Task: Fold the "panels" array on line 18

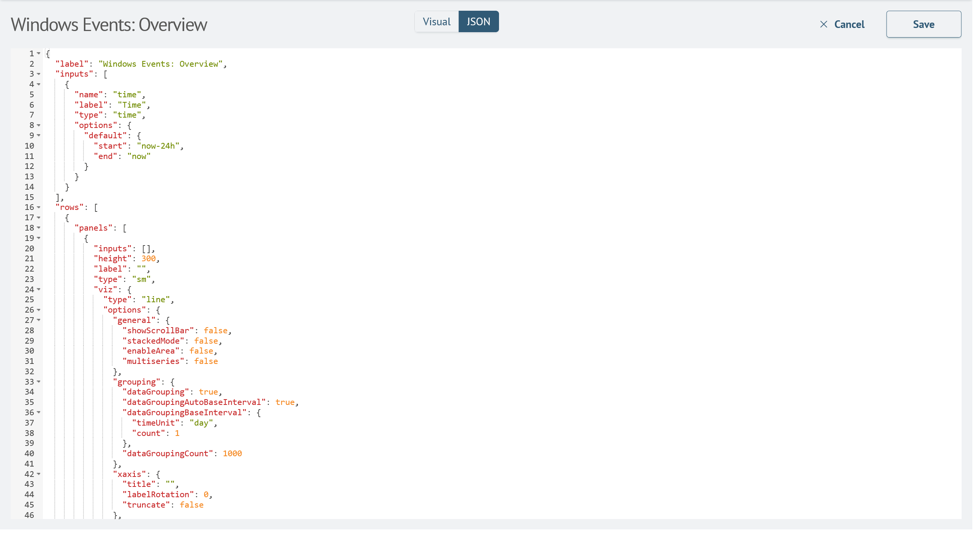Action: (39, 228)
